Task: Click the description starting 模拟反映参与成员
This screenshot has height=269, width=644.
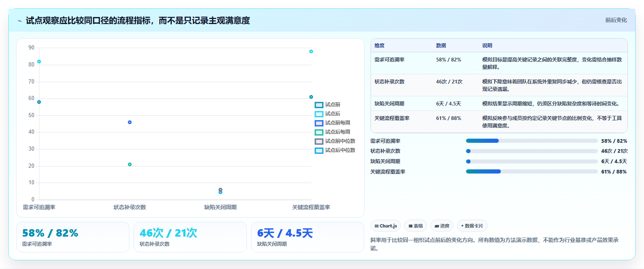Action: pyautogui.click(x=552, y=122)
